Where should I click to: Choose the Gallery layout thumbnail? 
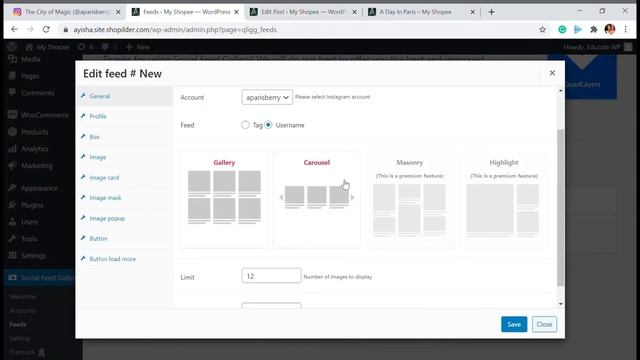click(224, 199)
